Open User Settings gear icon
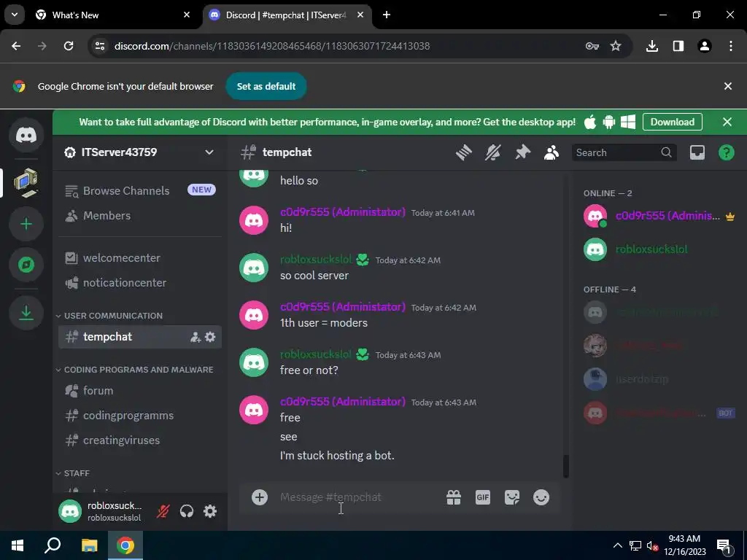Viewport: 747px width, 560px height. click(210, 511)
